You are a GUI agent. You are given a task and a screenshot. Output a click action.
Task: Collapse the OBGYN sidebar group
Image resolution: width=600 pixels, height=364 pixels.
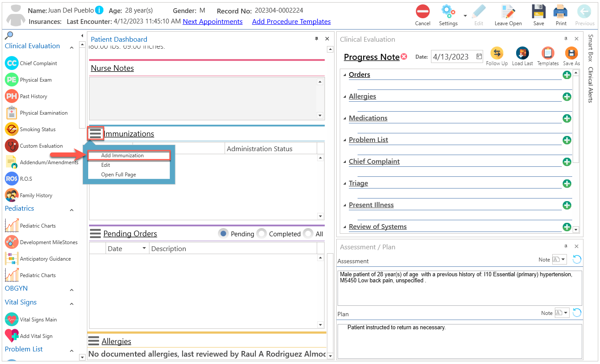click(72, 290)
